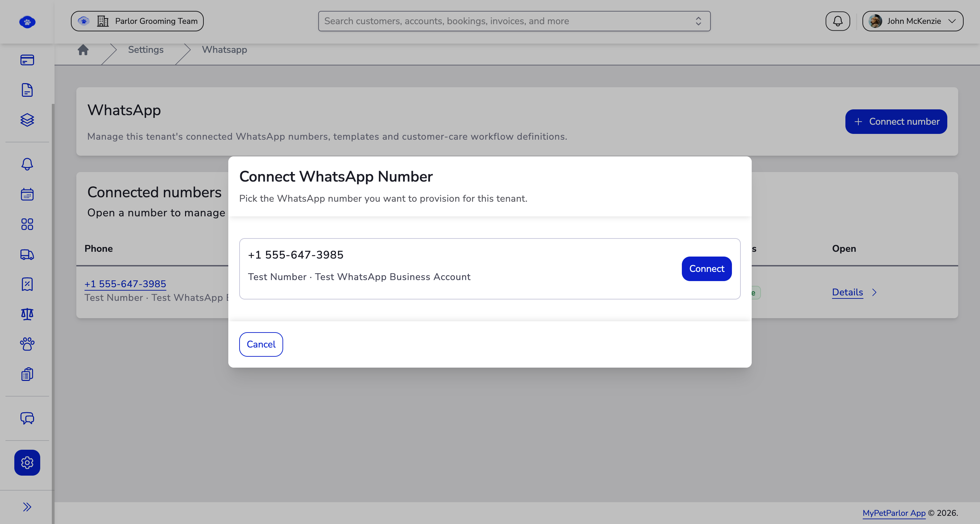
Task: Go to home breadcrumb icon
Action: click(83, 50)
